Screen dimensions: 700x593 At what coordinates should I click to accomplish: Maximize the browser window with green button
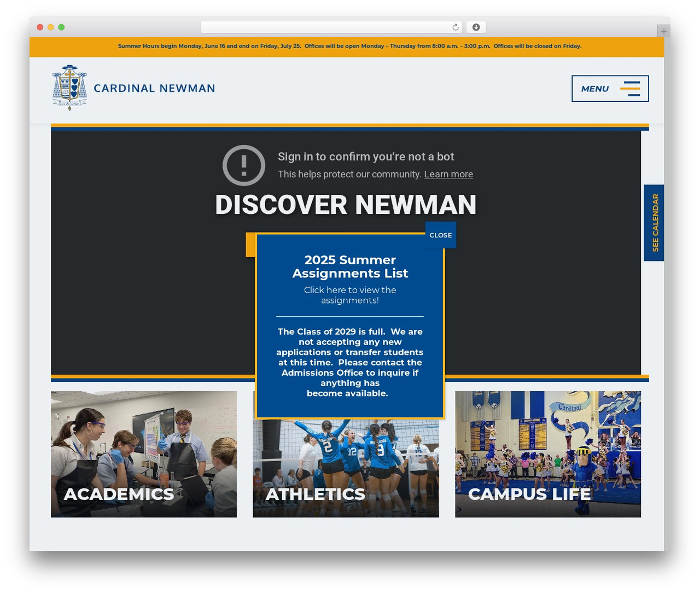click(61, 27)
